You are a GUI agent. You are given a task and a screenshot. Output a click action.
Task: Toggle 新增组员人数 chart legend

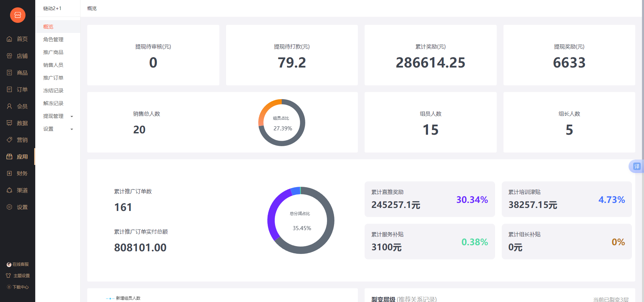click(123, 298)
